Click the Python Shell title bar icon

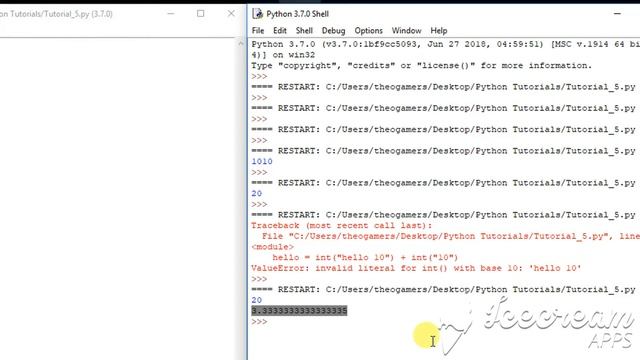click(258, 14)
